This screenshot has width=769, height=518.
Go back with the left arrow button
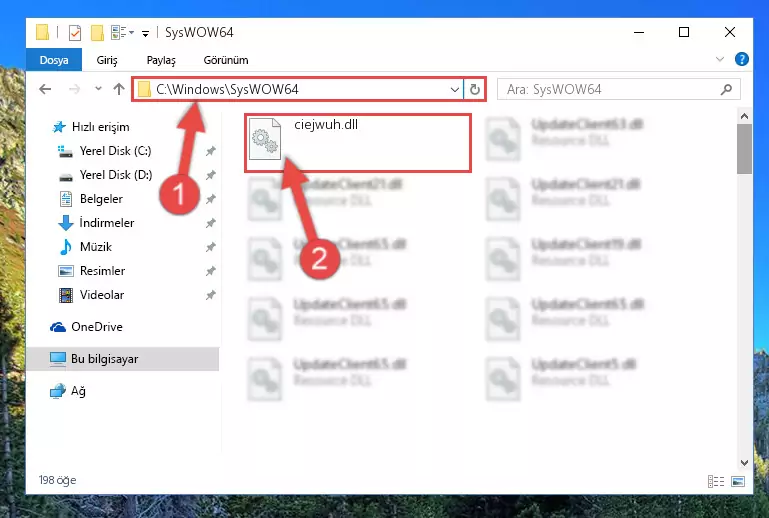pos(45,89)
